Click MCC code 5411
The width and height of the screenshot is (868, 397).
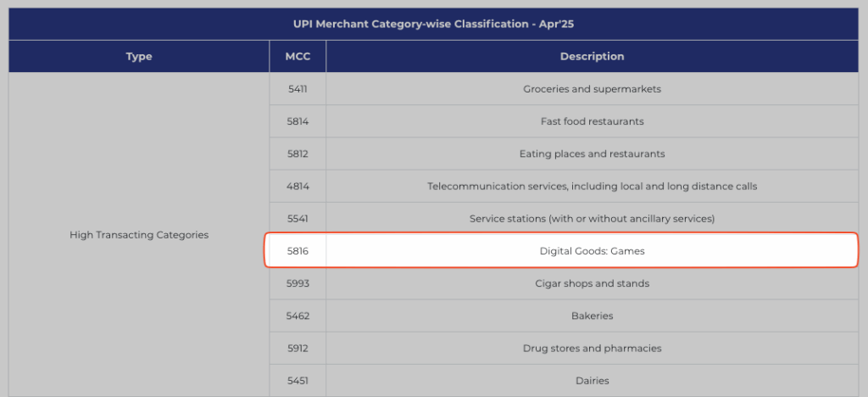[x=298, y=88]
